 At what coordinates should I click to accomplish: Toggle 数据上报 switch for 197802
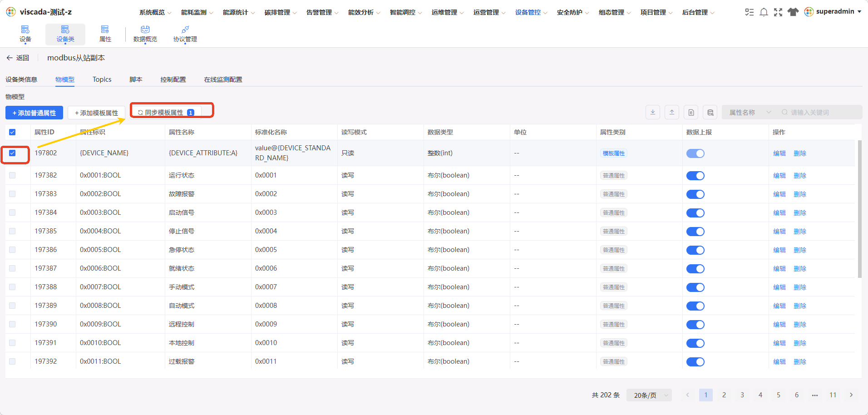click(x=695, y=153)
